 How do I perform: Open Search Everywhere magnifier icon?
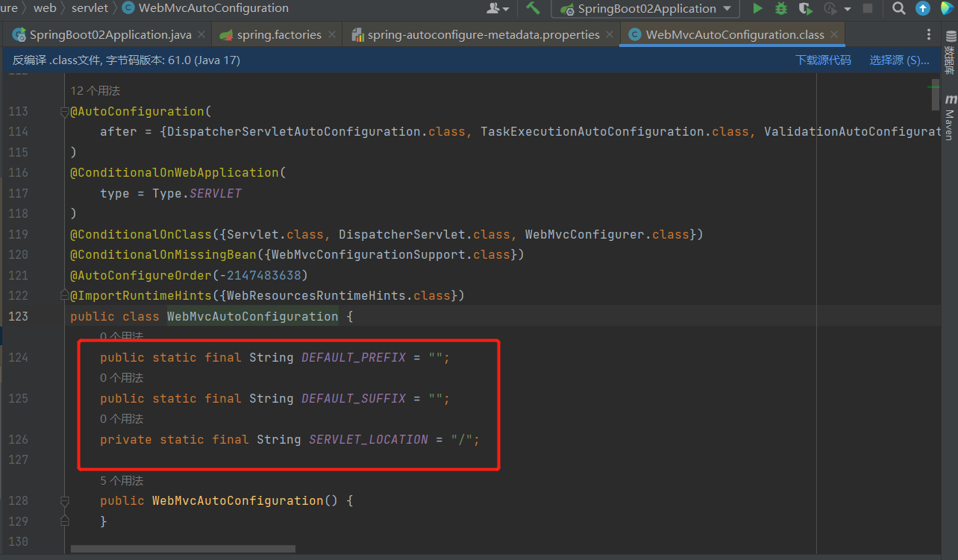(x=899, y=8)
